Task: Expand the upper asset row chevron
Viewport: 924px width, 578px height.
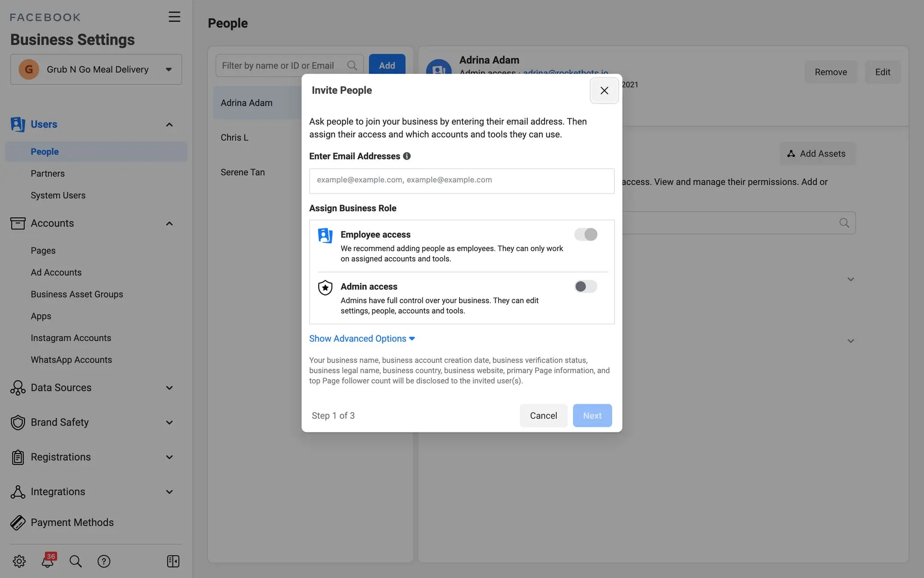Action: coord(851,279)
